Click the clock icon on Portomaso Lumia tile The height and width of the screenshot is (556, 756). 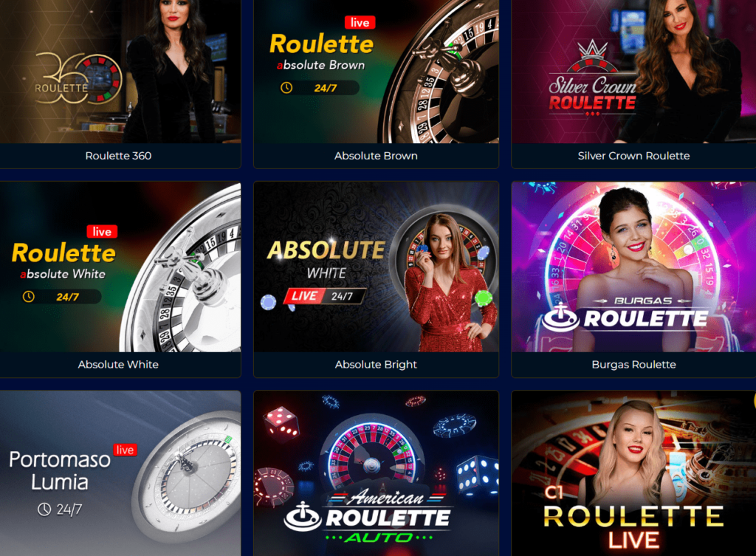44,509
